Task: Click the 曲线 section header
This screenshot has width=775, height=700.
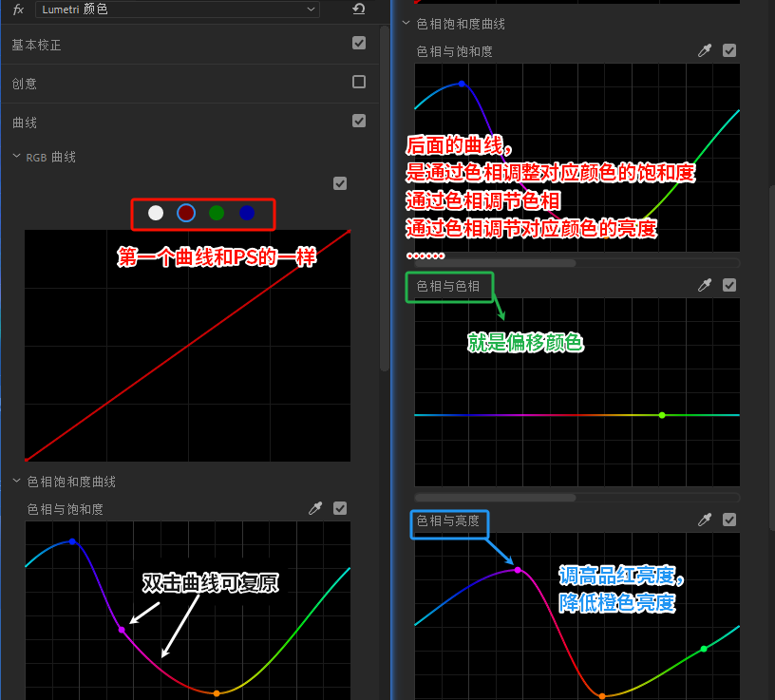Action: [x=25, y=123]
